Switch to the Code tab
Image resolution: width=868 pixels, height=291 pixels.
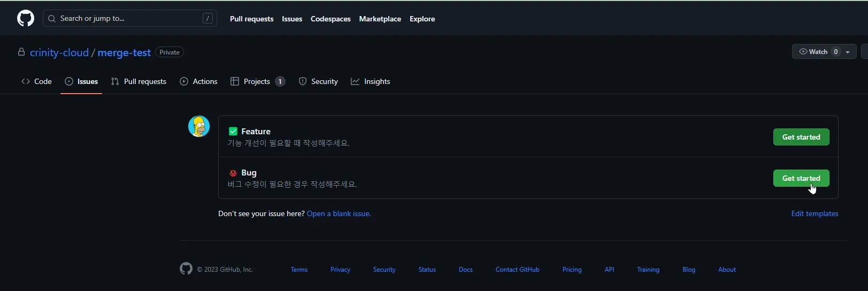[37, 81]
